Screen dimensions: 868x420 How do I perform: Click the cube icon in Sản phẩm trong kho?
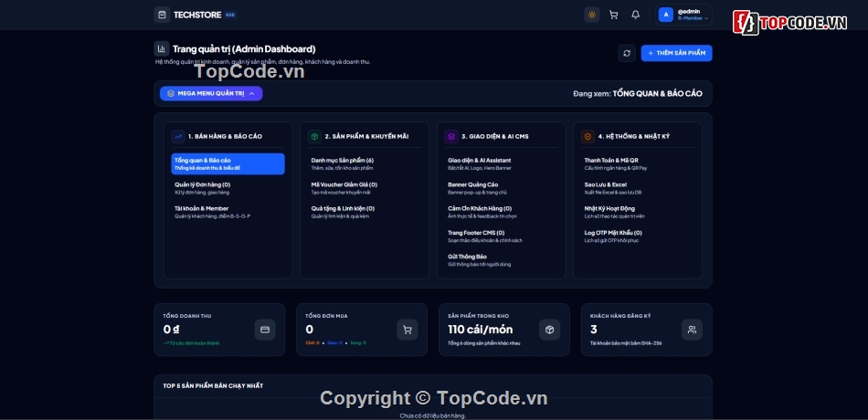click(x=550, y=330)
